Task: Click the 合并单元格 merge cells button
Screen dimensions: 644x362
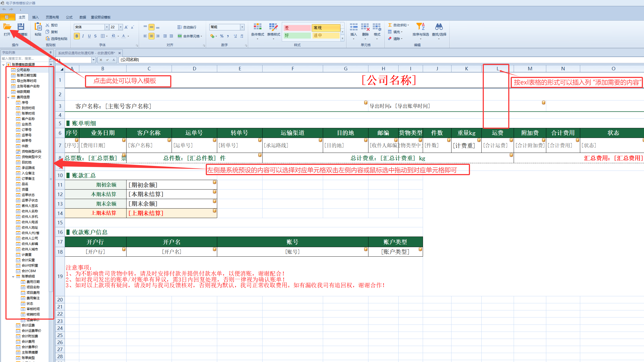Action: tap(190, 36)
